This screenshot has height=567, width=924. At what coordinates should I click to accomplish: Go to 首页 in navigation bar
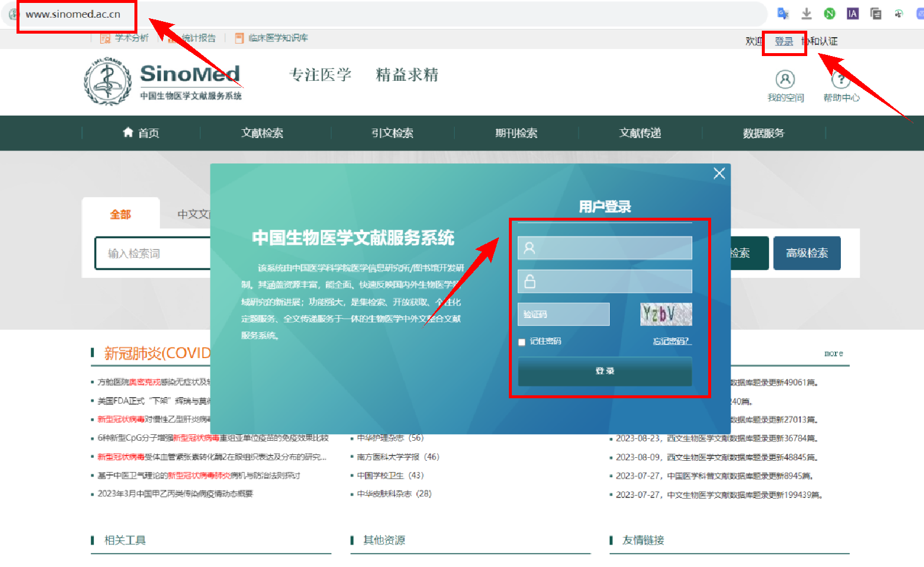coord(141,133)
